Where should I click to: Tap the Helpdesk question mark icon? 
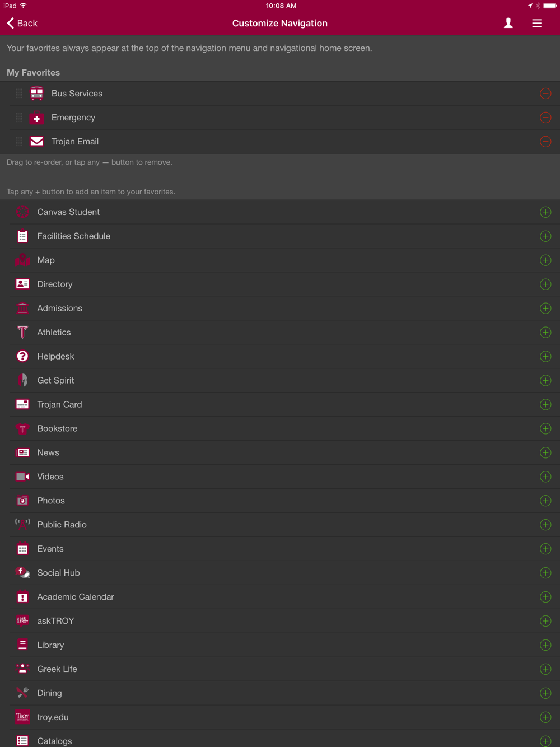click(x=22, y=356)
